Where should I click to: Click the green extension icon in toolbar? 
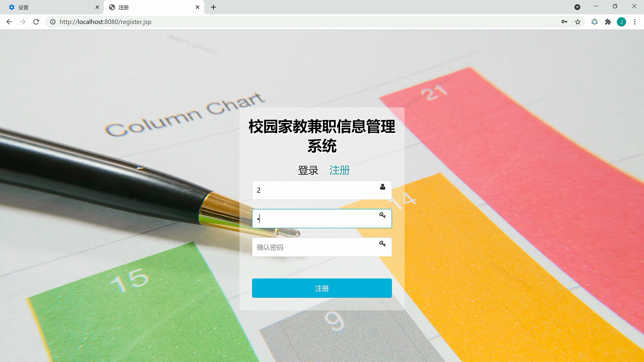tap(594, 22)
